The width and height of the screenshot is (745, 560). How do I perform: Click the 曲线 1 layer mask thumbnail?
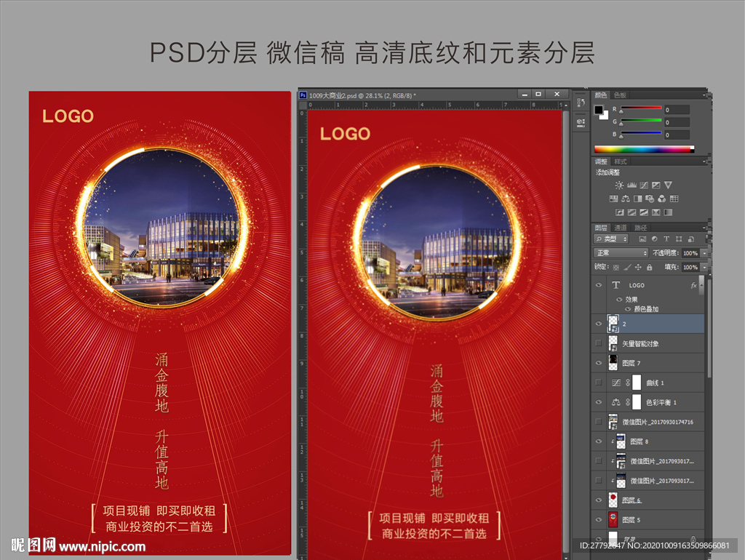pos(637,383)
